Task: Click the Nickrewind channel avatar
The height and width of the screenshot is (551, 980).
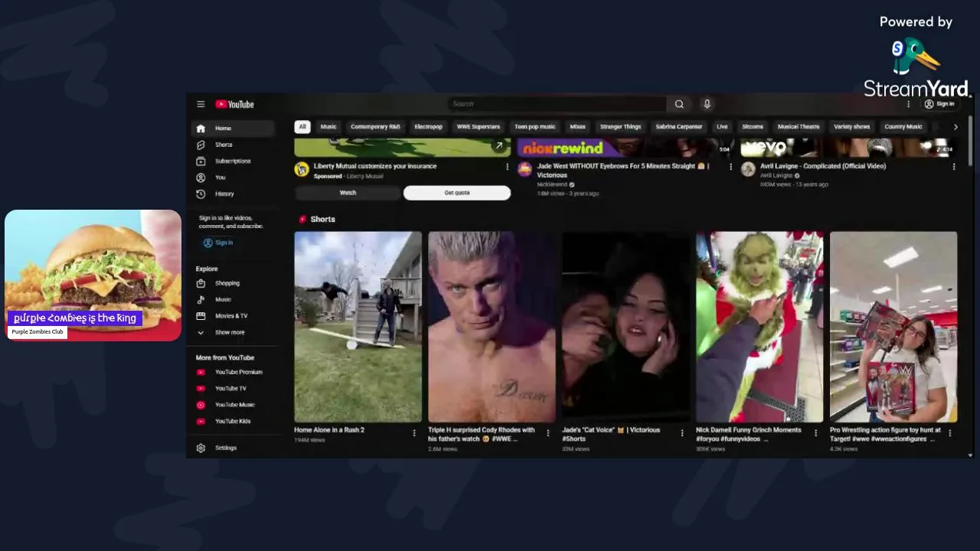Action: tap(524, 169)
